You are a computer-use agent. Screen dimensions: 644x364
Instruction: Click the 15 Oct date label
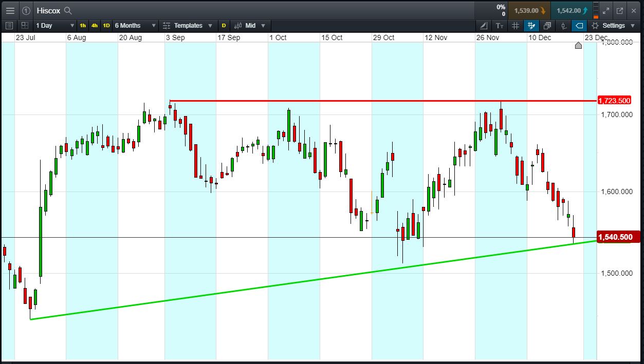(x=332, y=37)
